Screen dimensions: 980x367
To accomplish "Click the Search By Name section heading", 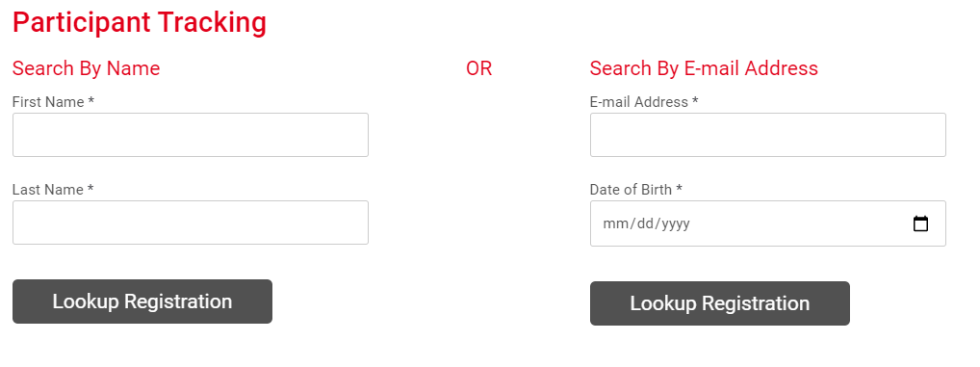I will click(87, 68).
